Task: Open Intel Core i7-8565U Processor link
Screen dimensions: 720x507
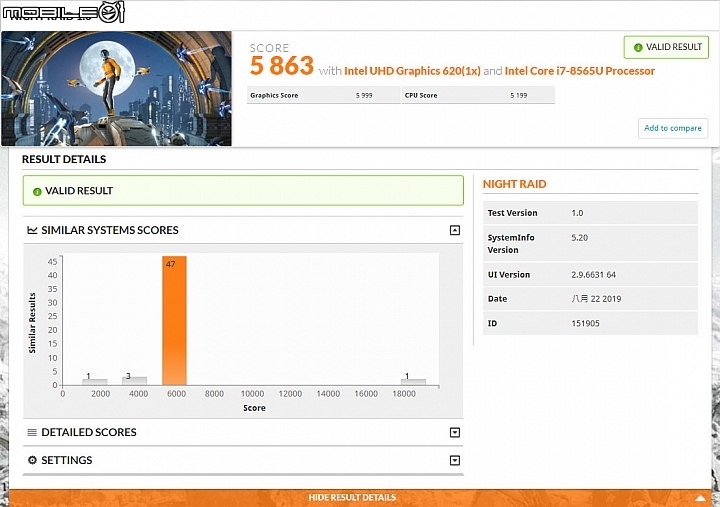Action: [579, 71]
